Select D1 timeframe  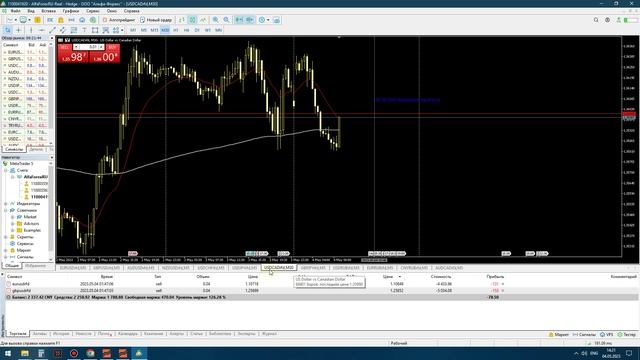pyautogui.click(x=197, y=30)
